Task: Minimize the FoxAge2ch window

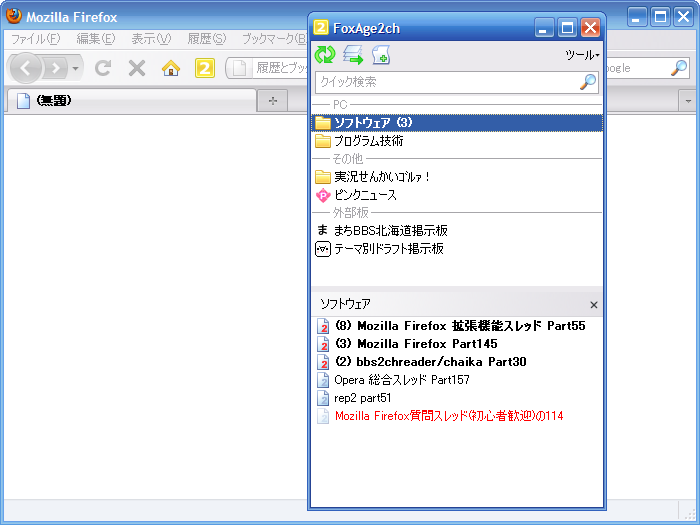Action: 544,28
